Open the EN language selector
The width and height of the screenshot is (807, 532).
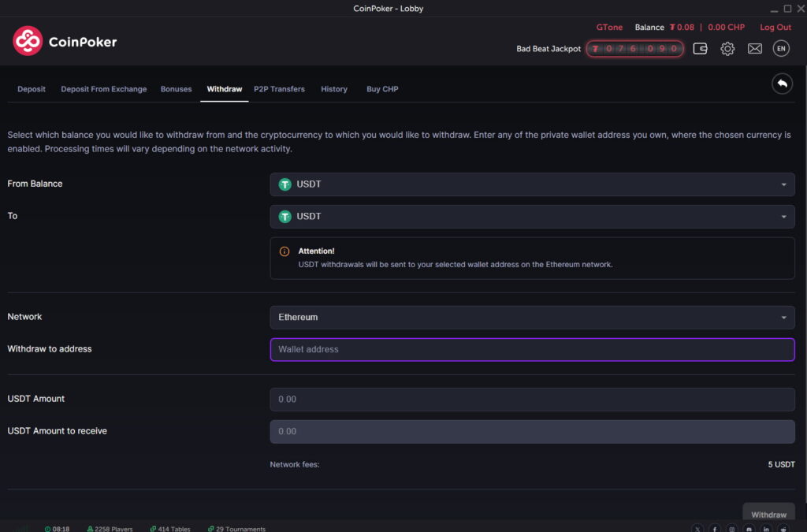point(781,49)
